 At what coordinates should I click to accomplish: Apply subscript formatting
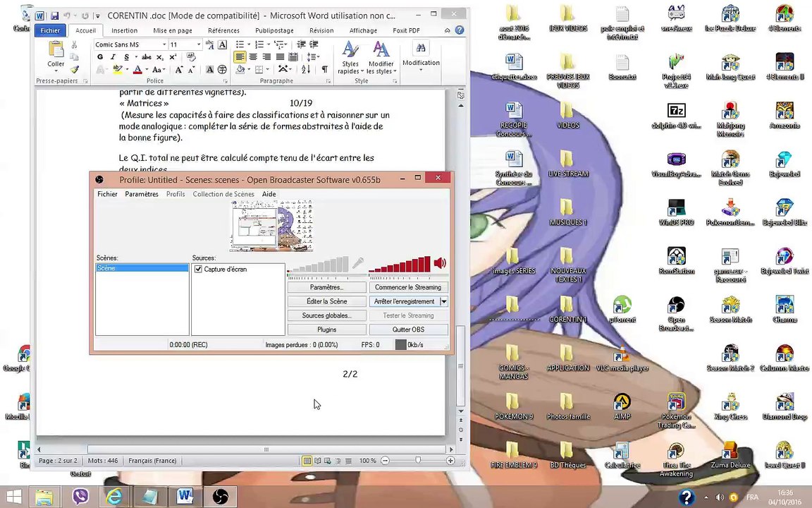tap(160, 57)
